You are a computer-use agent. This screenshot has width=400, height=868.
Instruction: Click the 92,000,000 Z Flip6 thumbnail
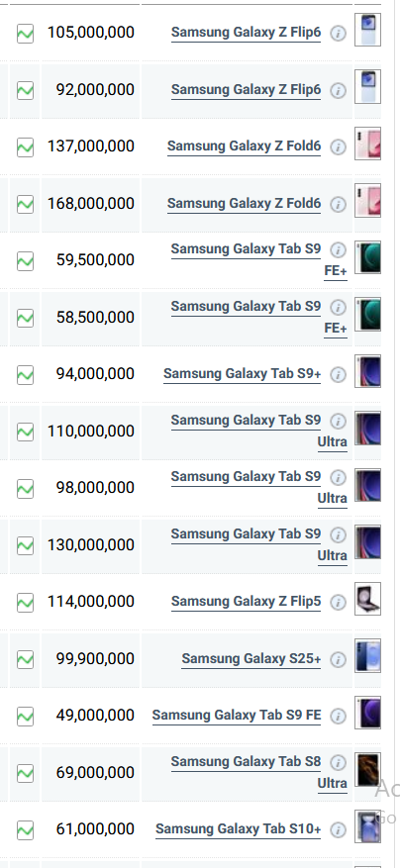[x=368, y=87]
